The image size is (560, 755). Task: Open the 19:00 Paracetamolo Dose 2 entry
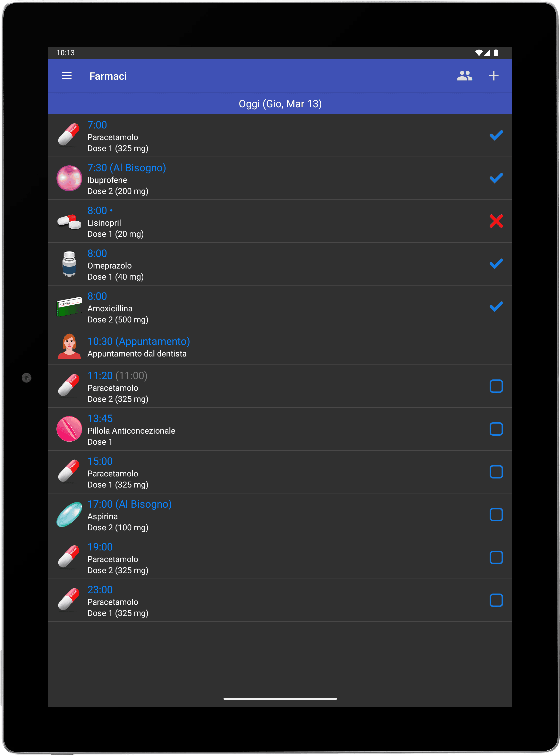(280, 558)
